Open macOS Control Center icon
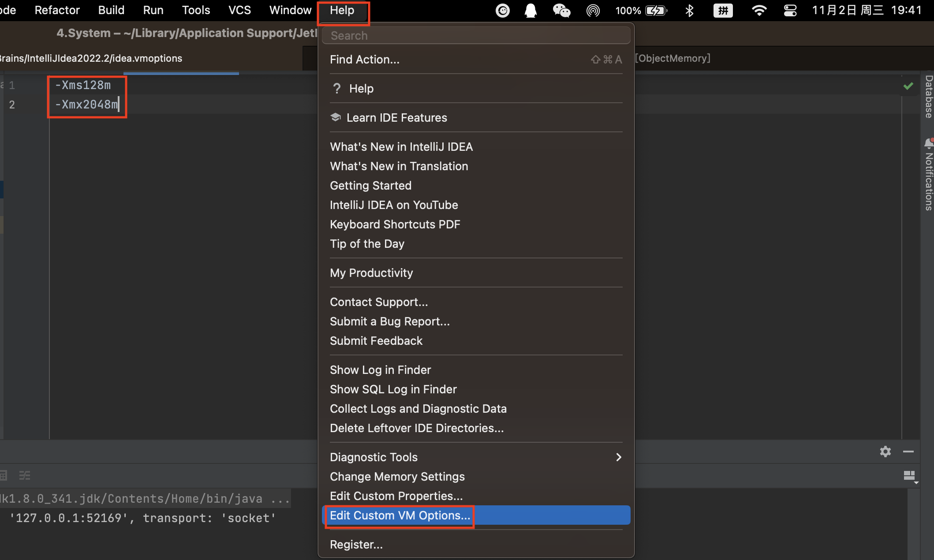The width and height of the screenshot is (934, 560). (x=790, y=10)
